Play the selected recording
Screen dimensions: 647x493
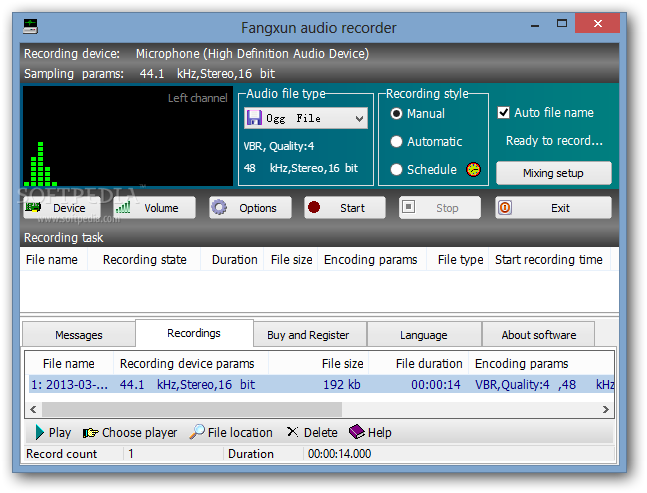[x=54, y=432]
